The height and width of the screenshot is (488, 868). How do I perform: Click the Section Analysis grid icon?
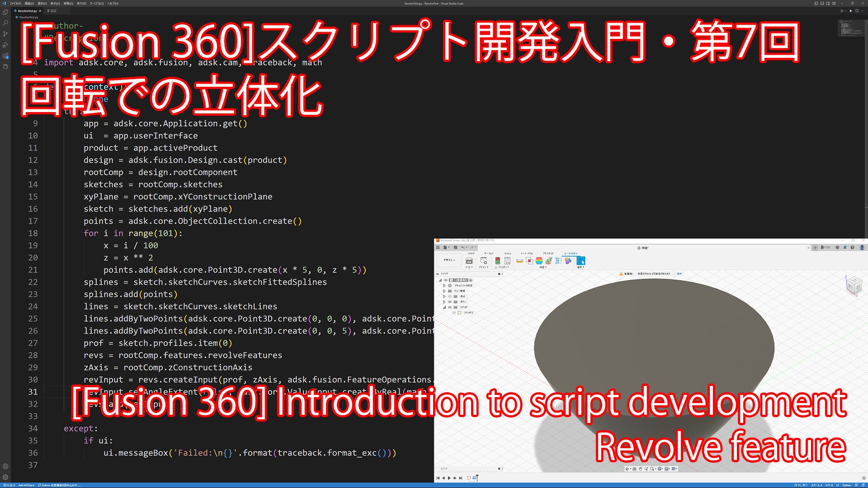pos(558,261)
